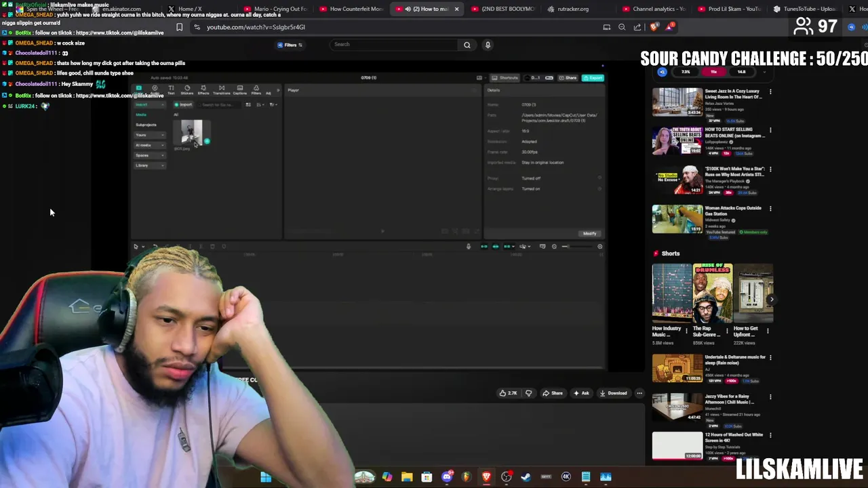
Task: Click into the YouTube search field
Action: (395, 45)
